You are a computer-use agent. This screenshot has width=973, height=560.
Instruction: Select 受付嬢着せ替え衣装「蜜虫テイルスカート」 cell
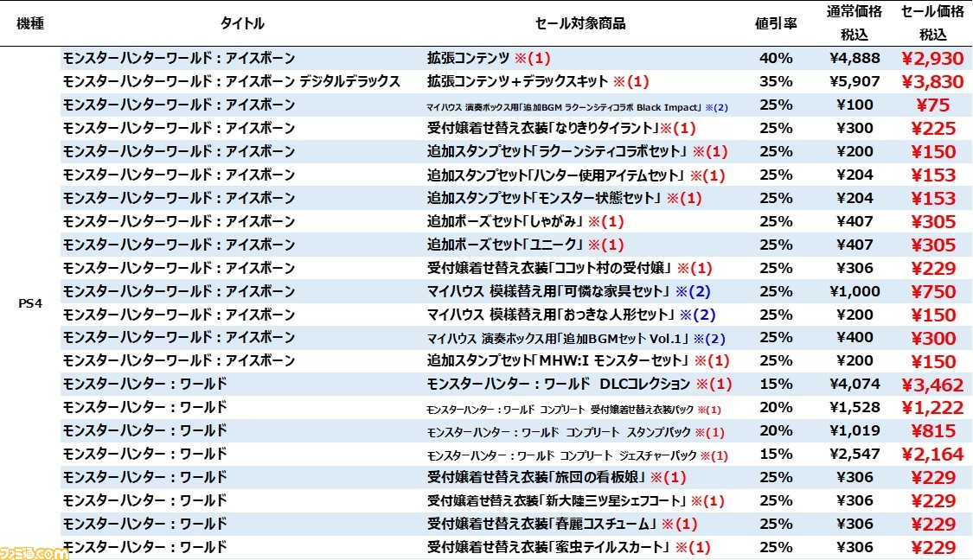tap(568, 547)
